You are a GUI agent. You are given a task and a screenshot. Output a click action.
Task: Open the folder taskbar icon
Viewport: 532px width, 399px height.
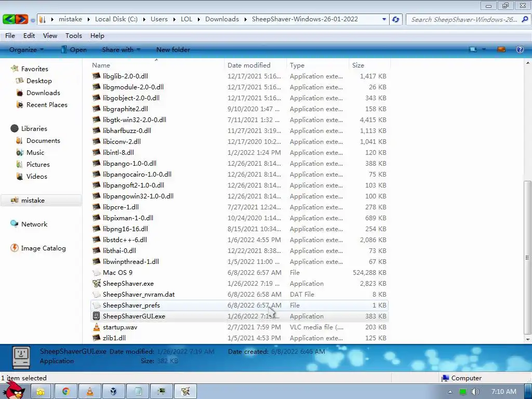[x=41, y=392]
